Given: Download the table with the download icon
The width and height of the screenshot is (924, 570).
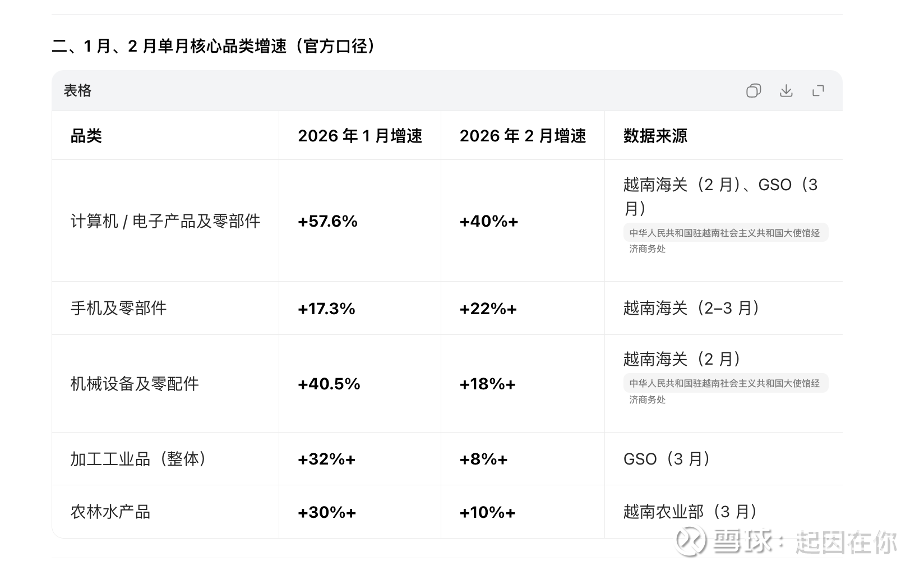Looking at the screenshot, I should coord(786,91).
